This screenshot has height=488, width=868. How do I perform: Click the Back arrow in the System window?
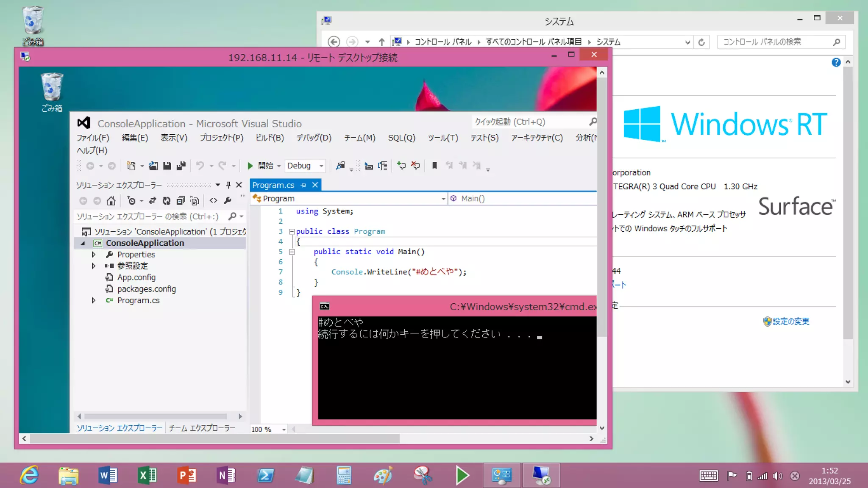pyautogui.click(x=334, y=42)
